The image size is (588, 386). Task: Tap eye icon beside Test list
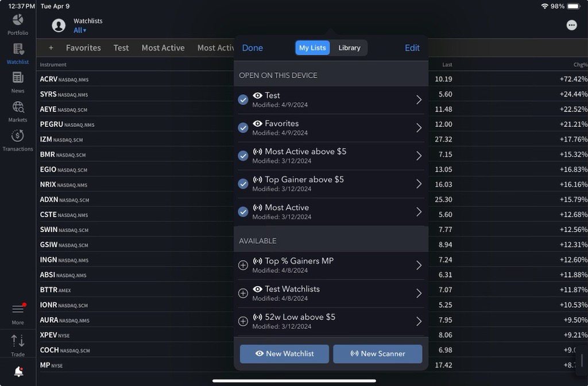point(257,95)
